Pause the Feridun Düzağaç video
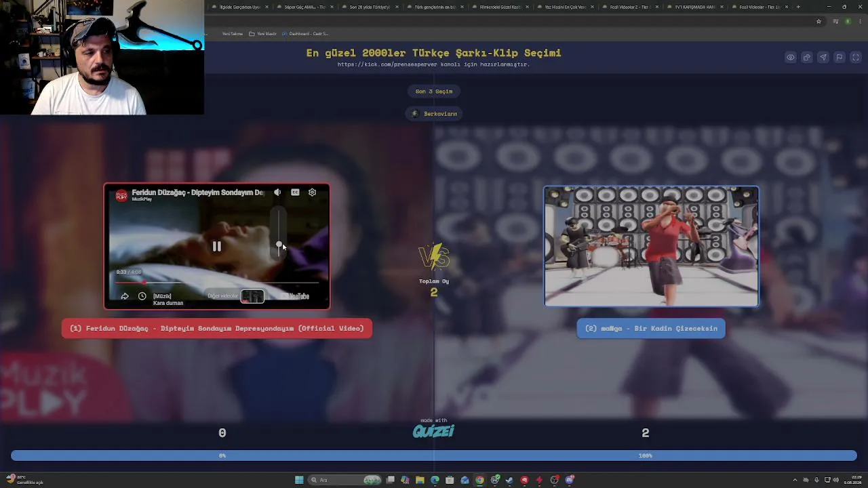 tap(216, 247)
